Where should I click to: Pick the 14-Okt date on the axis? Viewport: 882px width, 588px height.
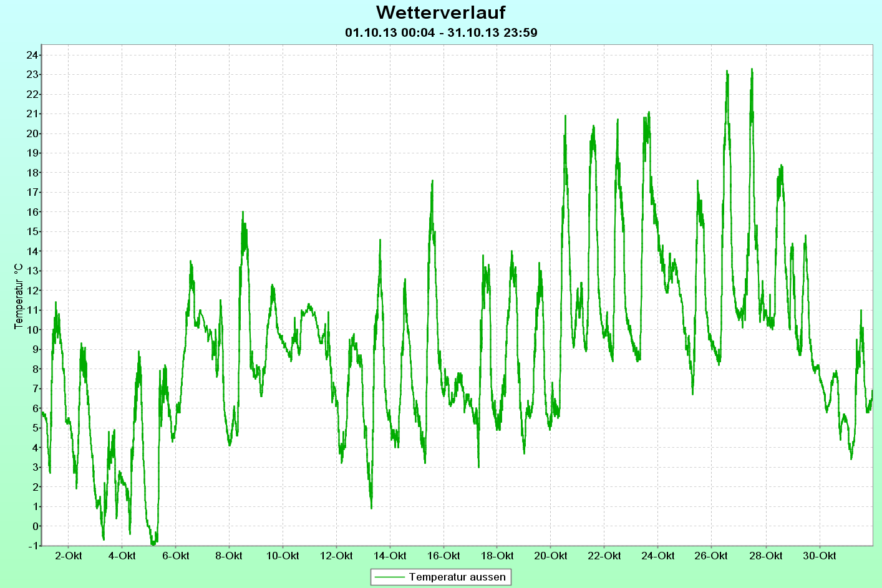[x=390, y=556]
